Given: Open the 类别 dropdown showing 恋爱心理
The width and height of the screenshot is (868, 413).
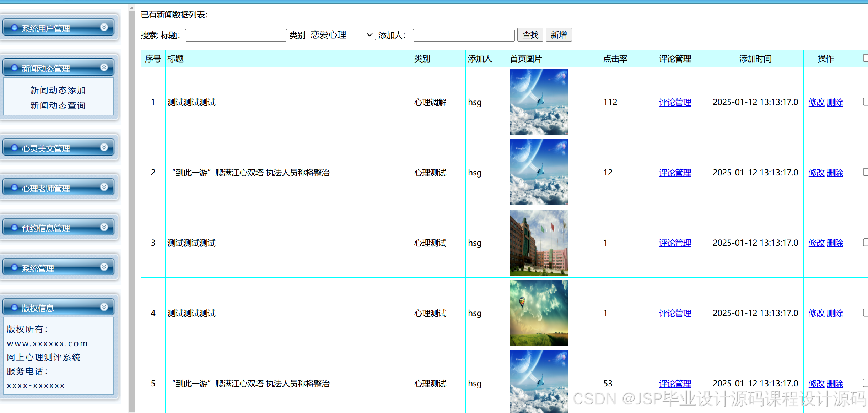Looking at the screenshot, I should [x=341, y=35].
